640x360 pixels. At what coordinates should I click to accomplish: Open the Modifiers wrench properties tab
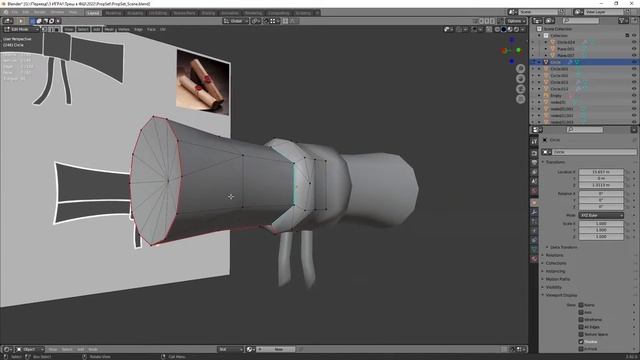534,212
